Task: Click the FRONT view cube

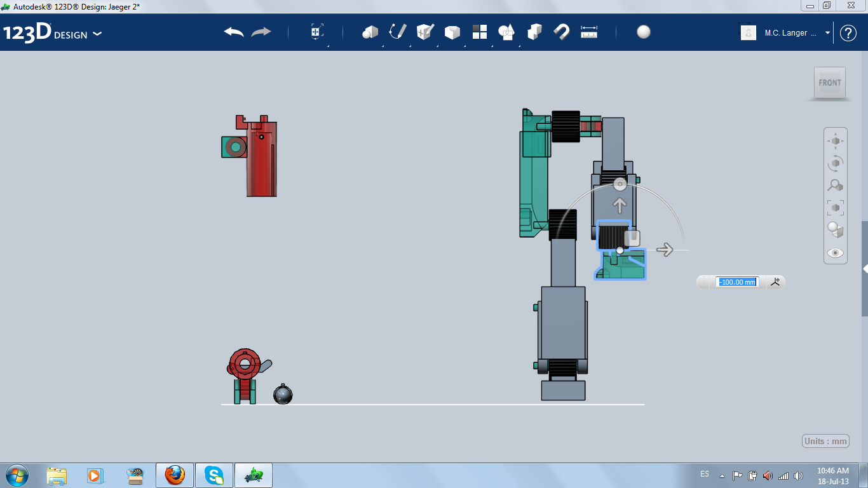Action: pos(829,83)
